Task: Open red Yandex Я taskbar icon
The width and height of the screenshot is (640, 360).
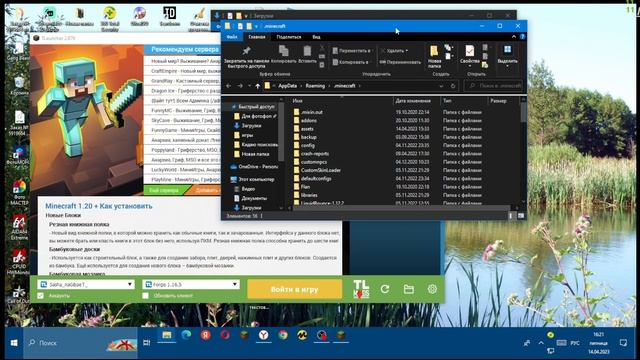Action: click(x=206, y=336)
